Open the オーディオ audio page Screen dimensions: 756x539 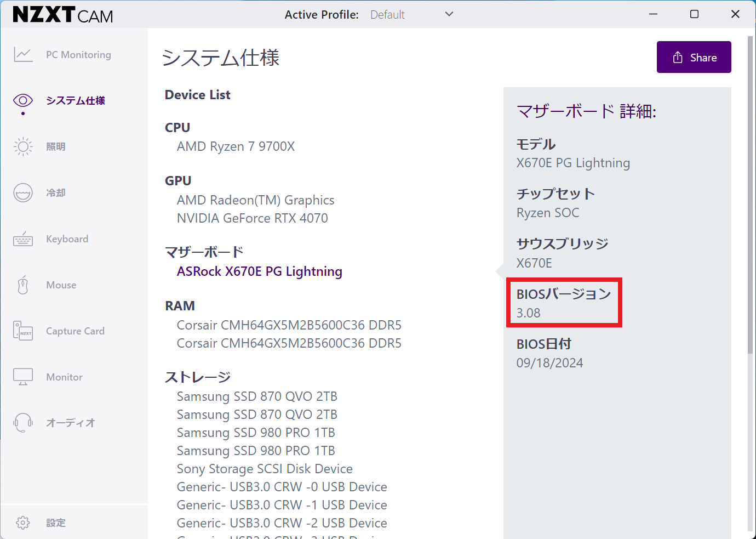pyautogui.click(x=71, y=423)
